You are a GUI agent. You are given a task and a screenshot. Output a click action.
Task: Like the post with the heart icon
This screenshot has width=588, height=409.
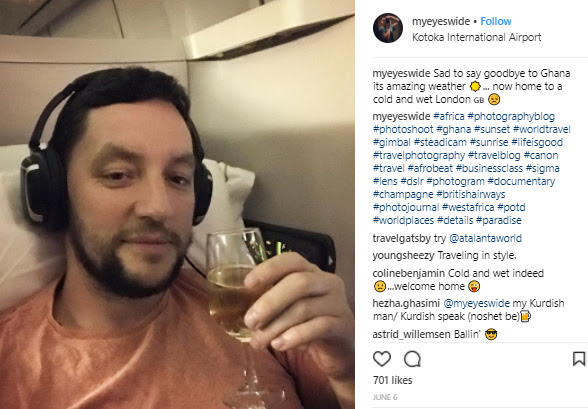[x=382, y=359]
